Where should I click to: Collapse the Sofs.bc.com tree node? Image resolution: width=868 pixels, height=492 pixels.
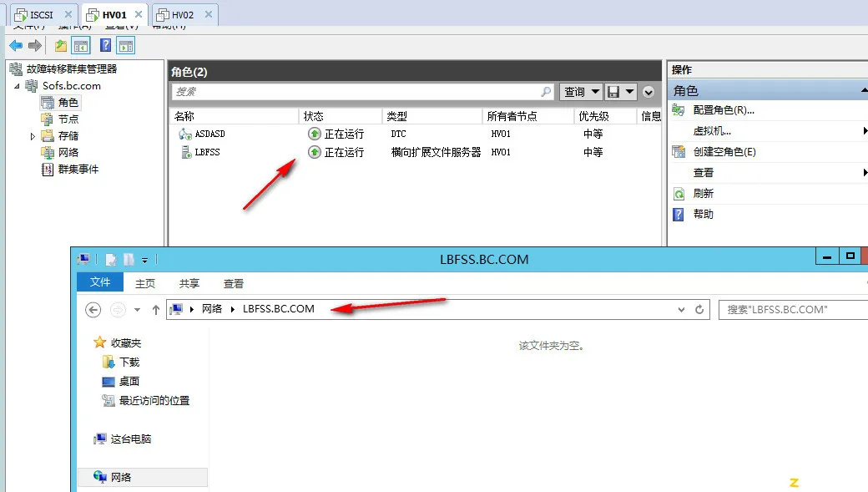(x=17, y=86)
